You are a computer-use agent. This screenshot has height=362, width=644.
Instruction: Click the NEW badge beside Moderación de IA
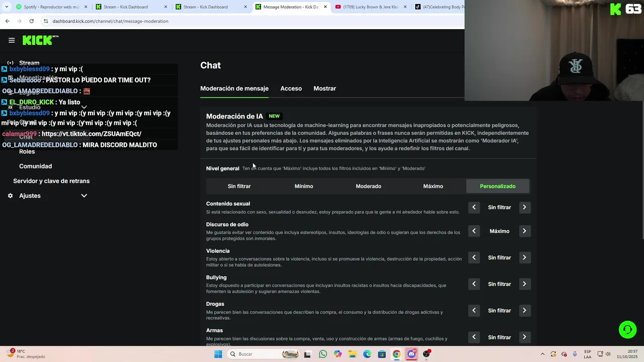274,116
